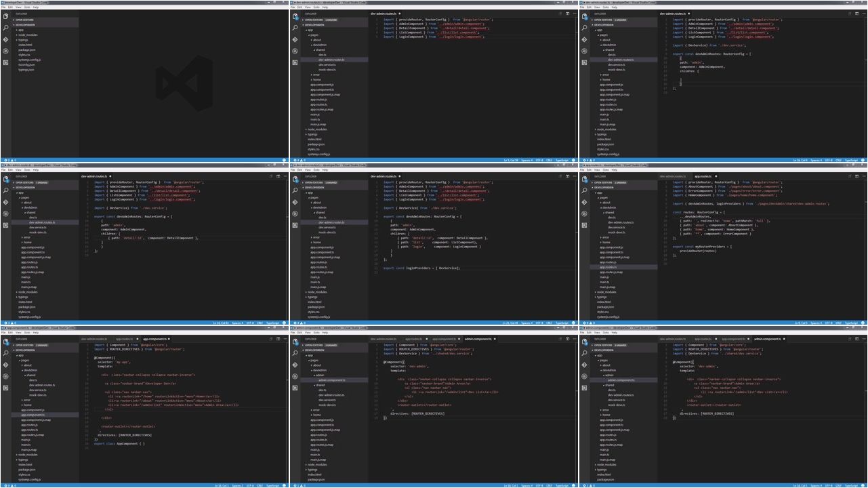
Task: Open View menu in empty-editor window
Action: [18, 7]
